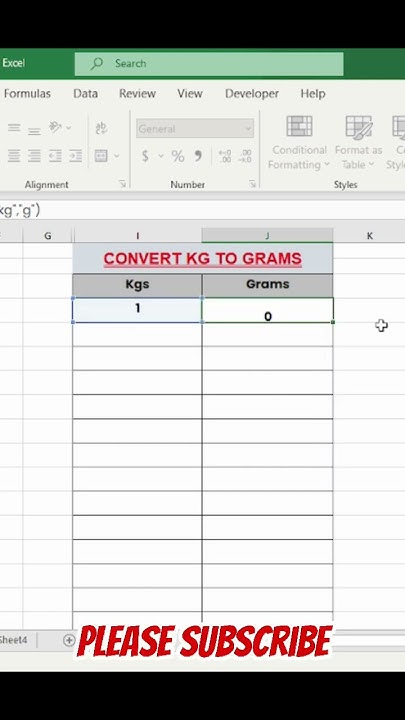Open Alignment settings dialog launcher
405x720 pixels.
[x=122, y=184]
